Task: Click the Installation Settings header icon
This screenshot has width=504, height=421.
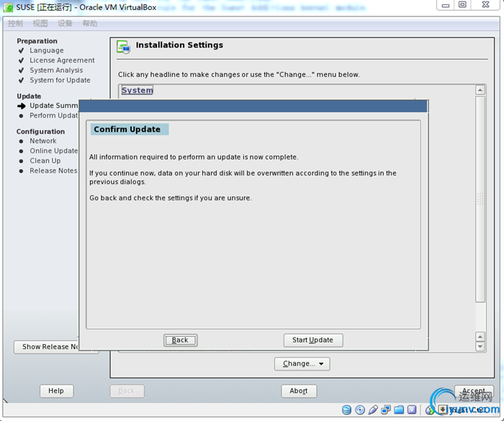Action: point(123,47)
